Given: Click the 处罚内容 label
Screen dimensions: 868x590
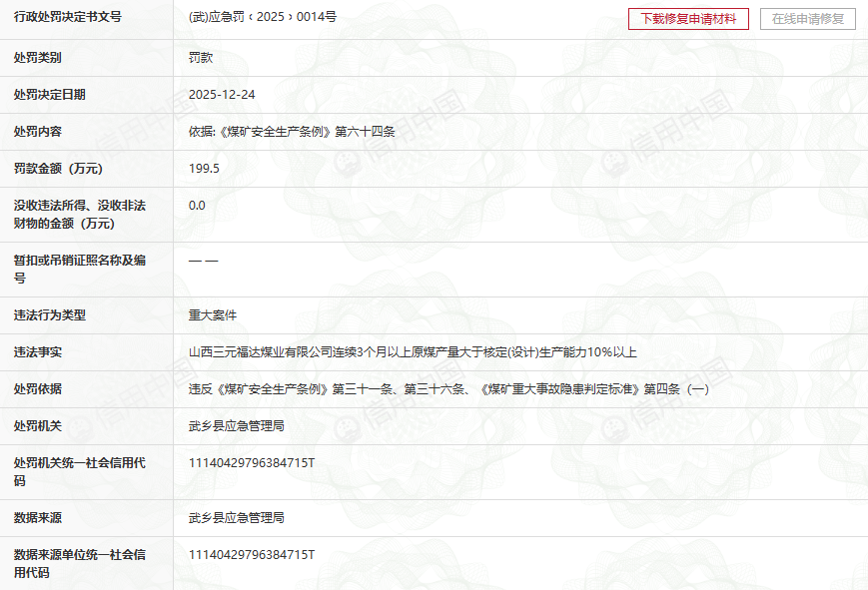Looking at the screenshot, I should 38,132.
